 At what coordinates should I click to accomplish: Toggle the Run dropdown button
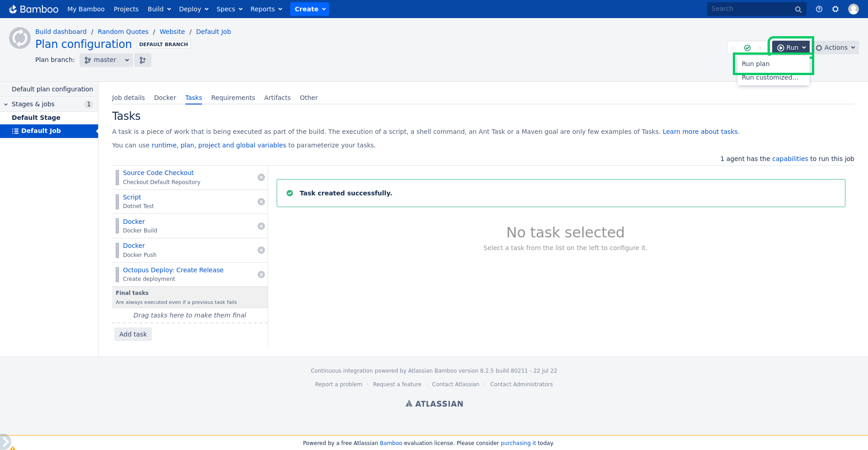791,47
